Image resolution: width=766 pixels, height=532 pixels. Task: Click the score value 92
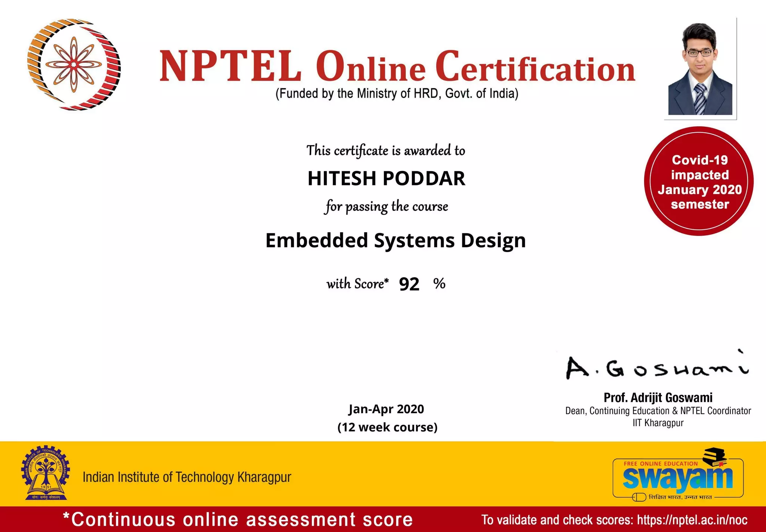click(409, 284)
